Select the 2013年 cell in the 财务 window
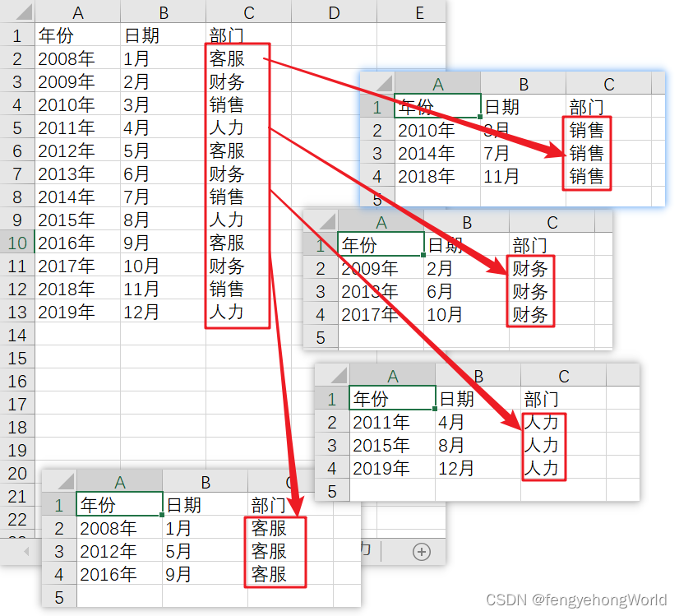 [x=372, y=291]
